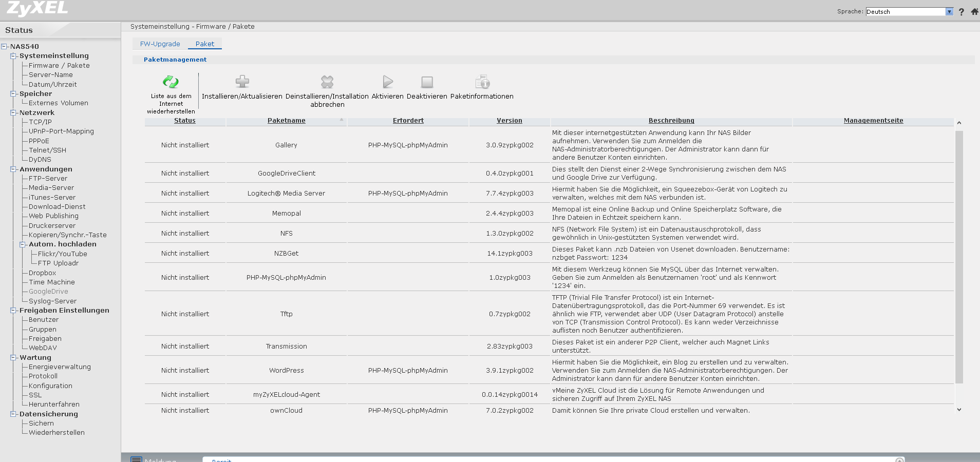This screenshot has height=462, width=980.
Task: Collapse the Wartung tree node
Action: coord(13,358)
